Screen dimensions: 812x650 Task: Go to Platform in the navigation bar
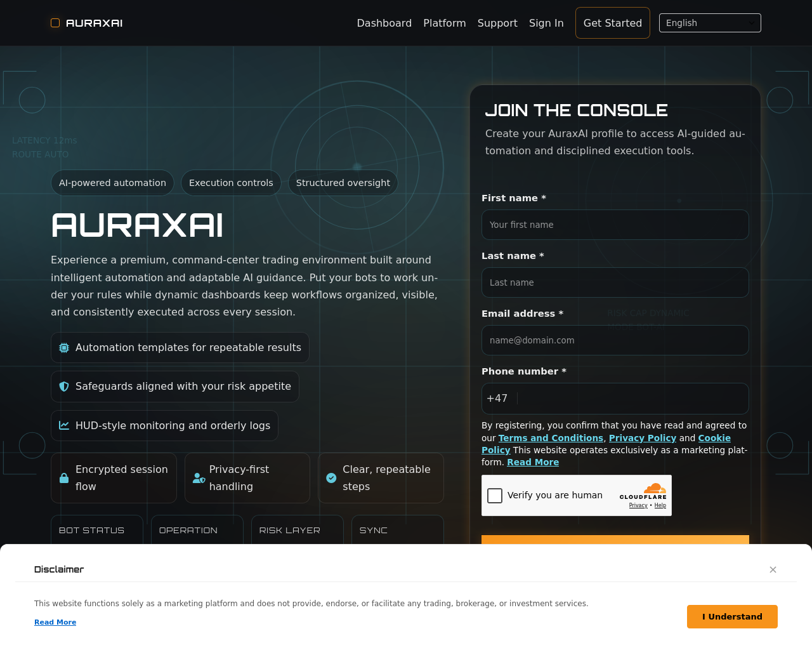445,23
